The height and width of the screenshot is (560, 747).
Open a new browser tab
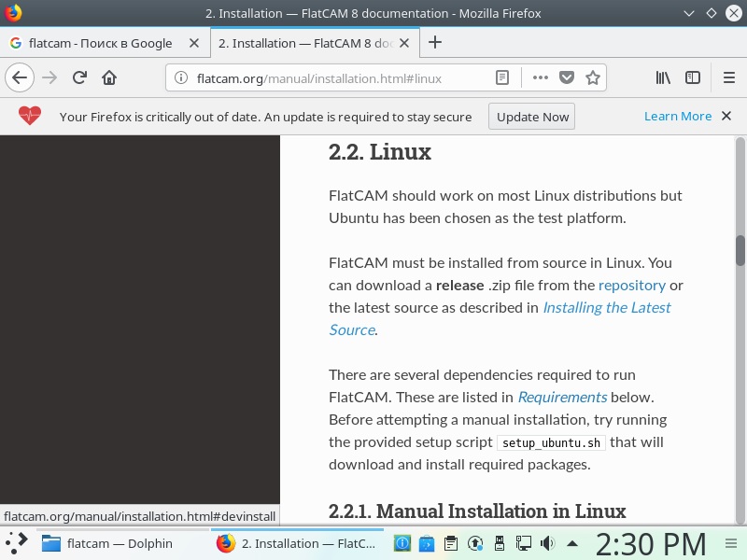pos(435,42)
